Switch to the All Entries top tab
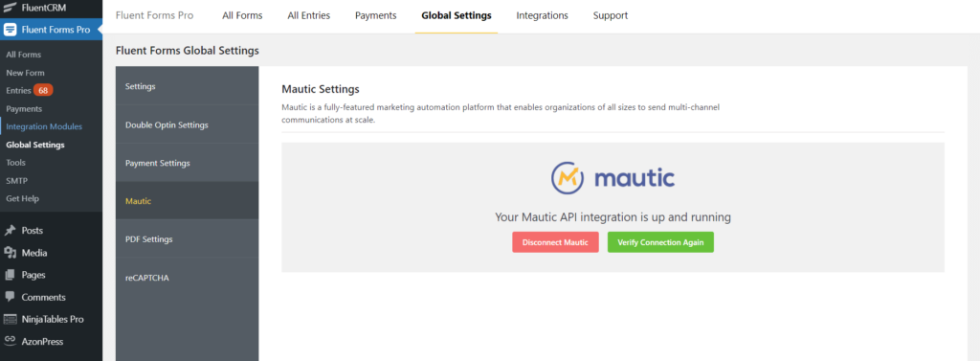The height and width of the screenshot is (361, 980). (309, 15)
